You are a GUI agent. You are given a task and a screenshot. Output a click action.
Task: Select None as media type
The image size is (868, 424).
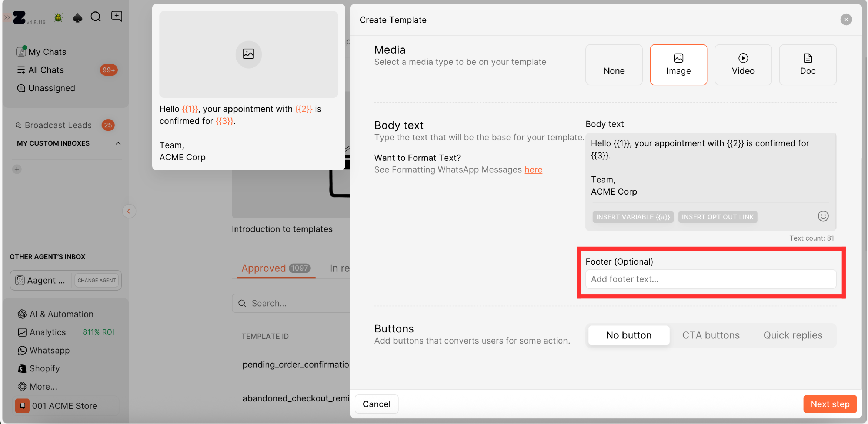click(614, 64)
